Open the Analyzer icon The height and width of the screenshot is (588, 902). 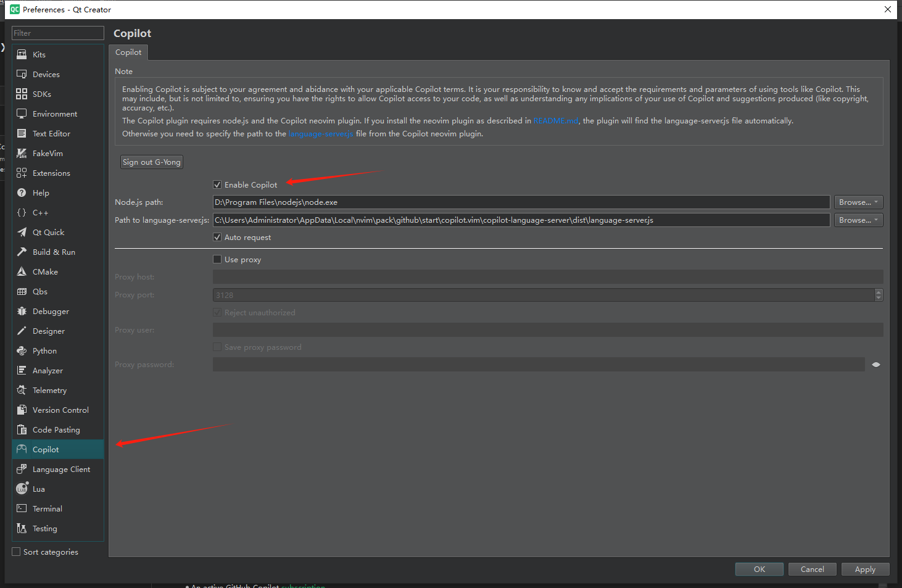coord(22,370)
